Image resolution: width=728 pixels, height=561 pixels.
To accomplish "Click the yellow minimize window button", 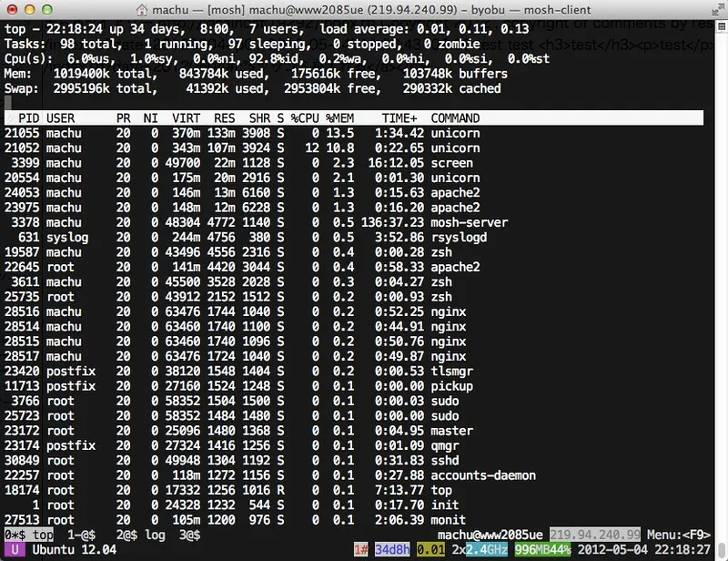I will click(x=29, y=10).
